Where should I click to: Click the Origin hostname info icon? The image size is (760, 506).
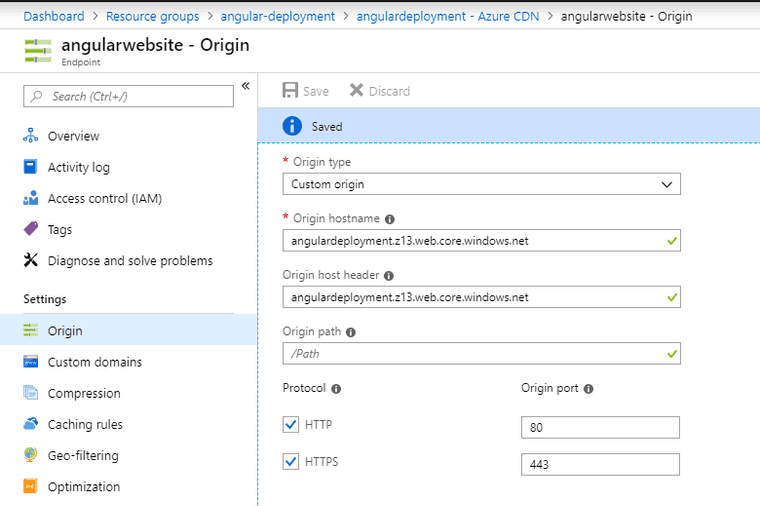390,219
